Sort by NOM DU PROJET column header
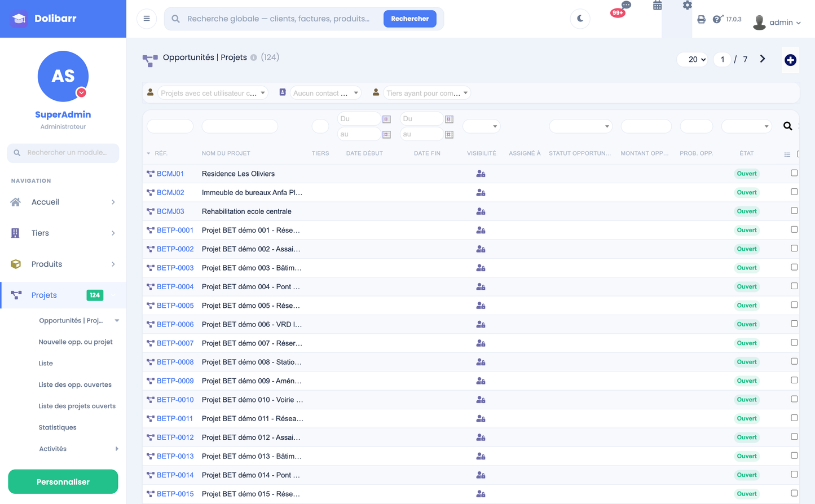Screen dimensions: 815x504 point(226,153)
